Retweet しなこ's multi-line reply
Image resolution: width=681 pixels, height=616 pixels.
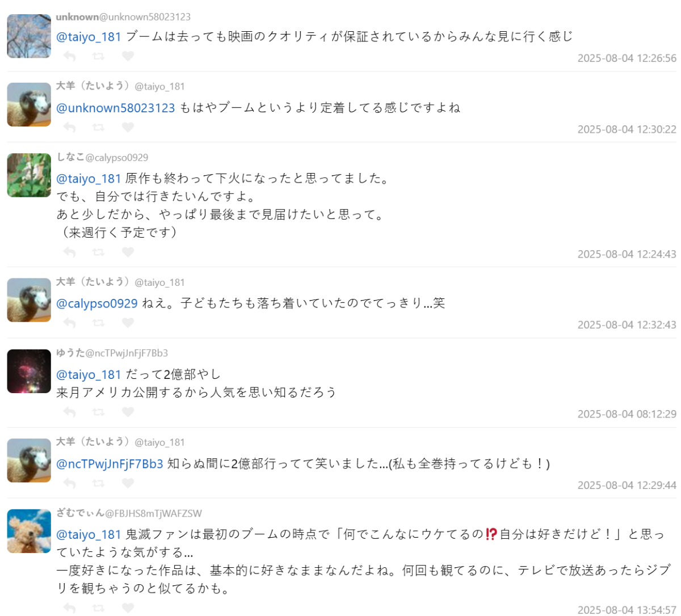click(x=98, y=252)
